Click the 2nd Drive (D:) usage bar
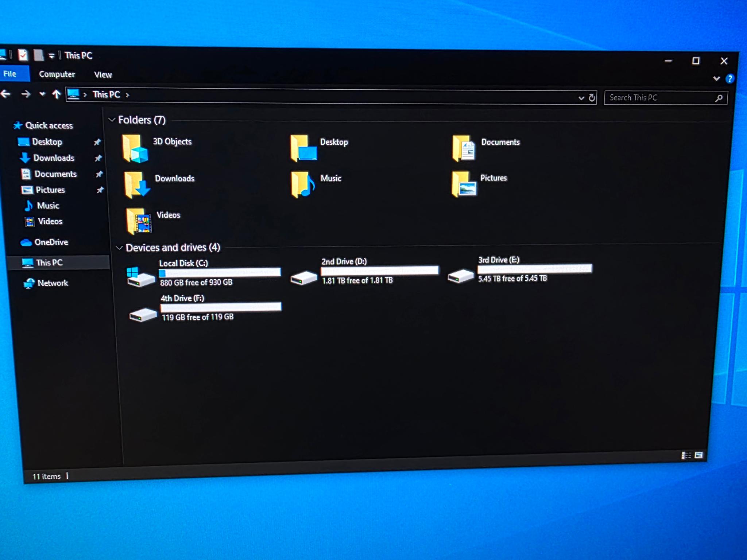Screen dimensions: 747x560 tap(379, 271)
